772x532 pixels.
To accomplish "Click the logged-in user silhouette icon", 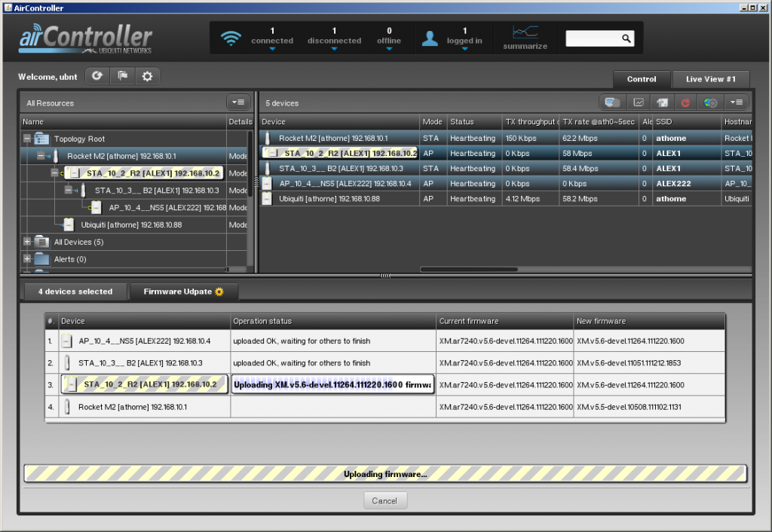I will [430, 38].
